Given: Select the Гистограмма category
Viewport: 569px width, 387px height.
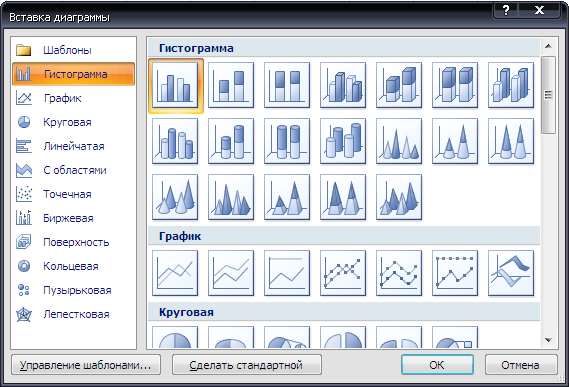Looking at the screenshot, I should pos(74,74).
